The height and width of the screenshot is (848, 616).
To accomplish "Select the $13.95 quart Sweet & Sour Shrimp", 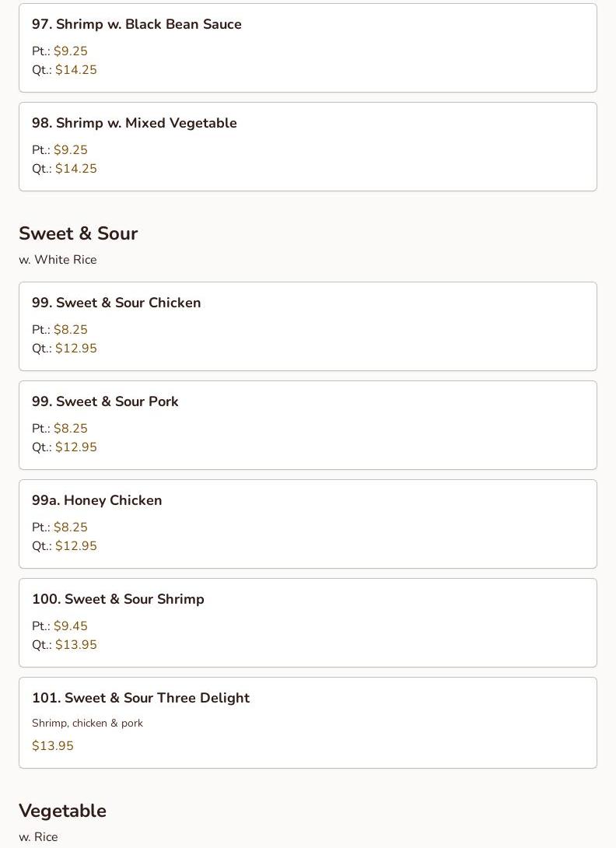I will (76, 645).
